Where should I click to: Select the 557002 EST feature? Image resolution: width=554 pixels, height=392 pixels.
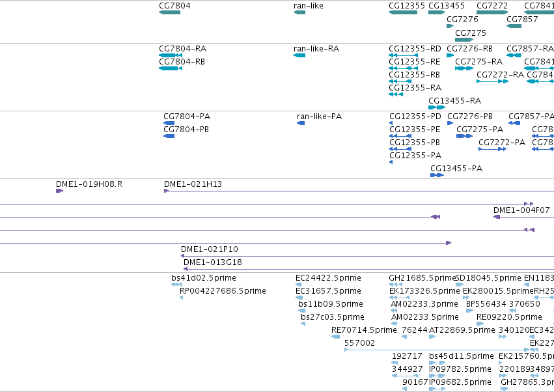point(437,350)
